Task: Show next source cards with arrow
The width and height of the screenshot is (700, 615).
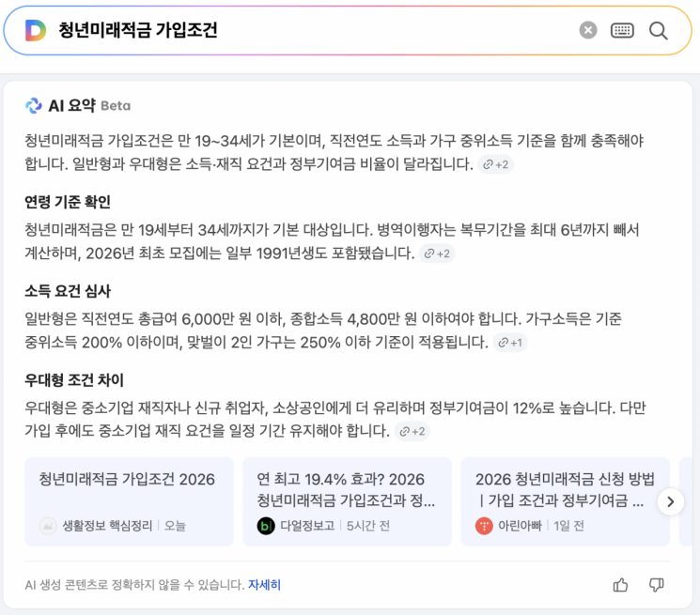Action: [670, 501]
